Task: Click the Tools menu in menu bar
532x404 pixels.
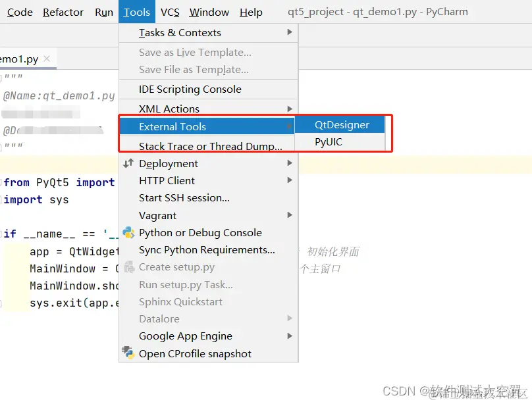Action: [x=137, y=13]
